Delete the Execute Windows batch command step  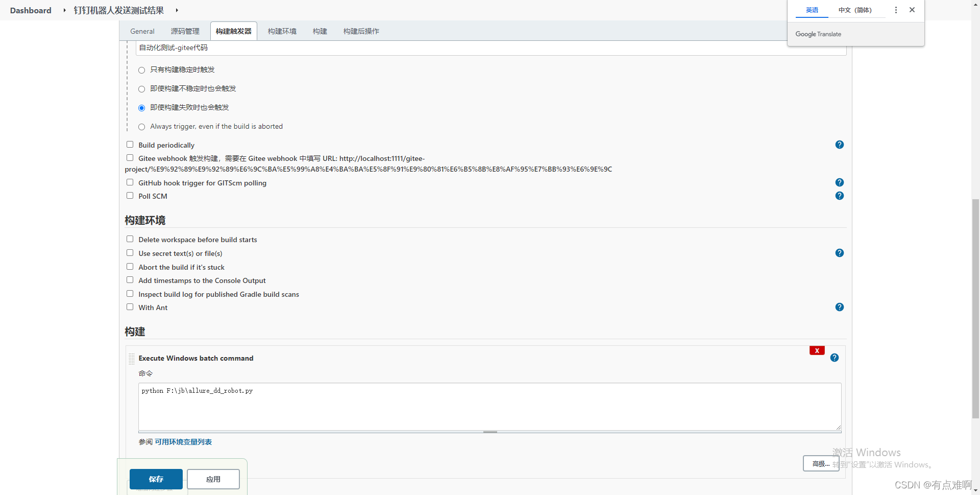point(817,350)
